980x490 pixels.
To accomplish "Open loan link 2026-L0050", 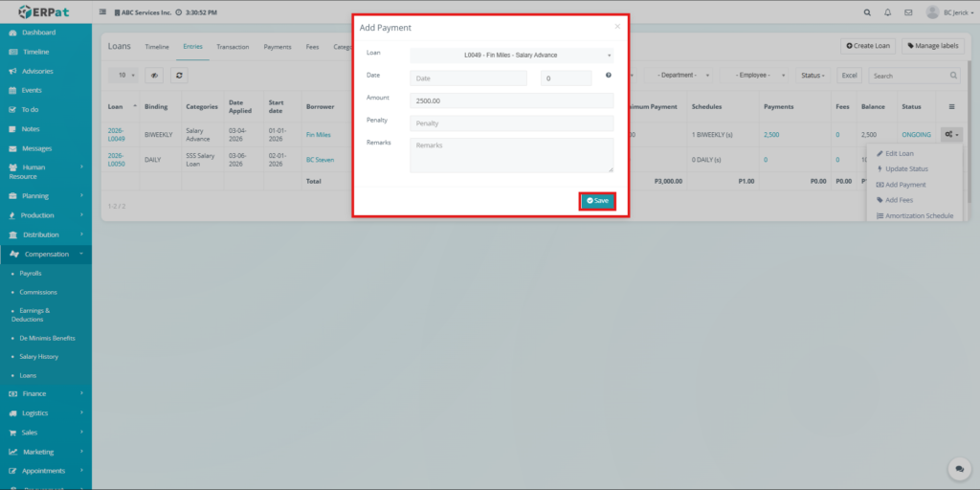I will (x=116, y=160).
